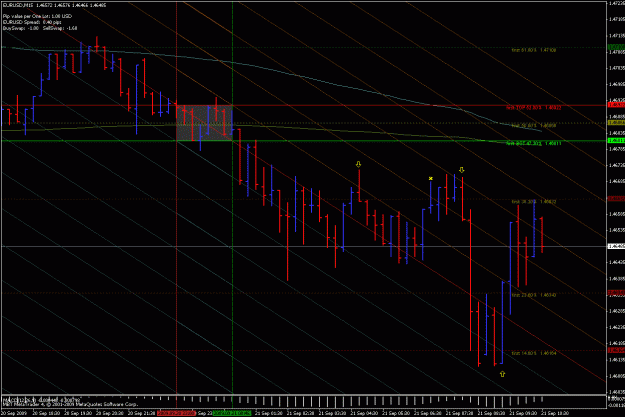Image resolution: width=625 pixels, height=417 pixels.
Task: Select the gray shaded rectangle object
Action: [x=204, y=123]
